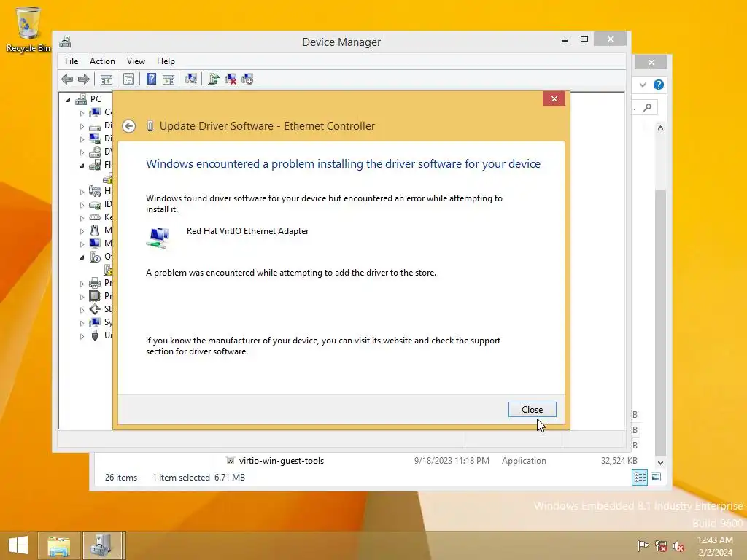Open the Windows Start button

18,545
